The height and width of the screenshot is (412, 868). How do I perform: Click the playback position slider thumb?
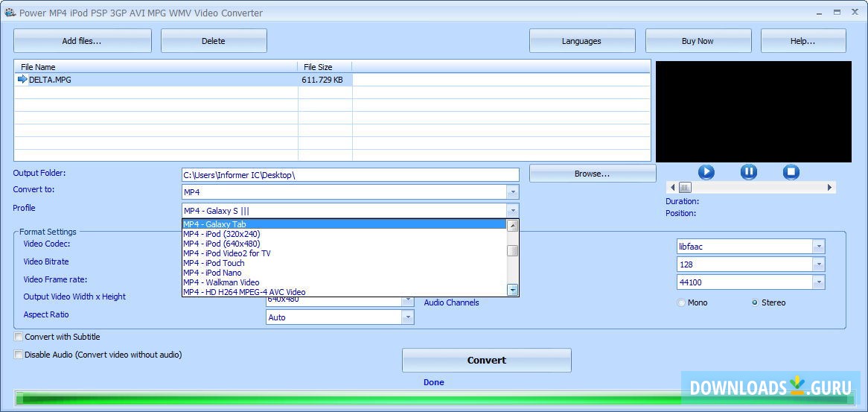pos(685,188)
